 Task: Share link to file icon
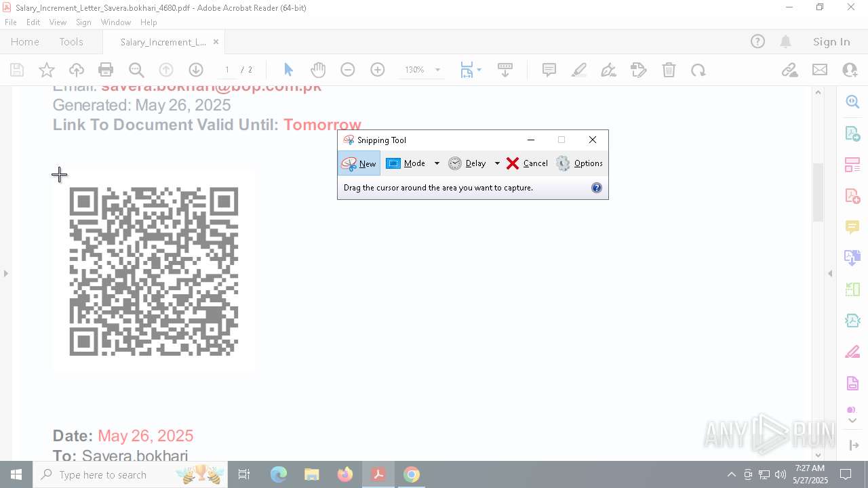coord(789,70)
